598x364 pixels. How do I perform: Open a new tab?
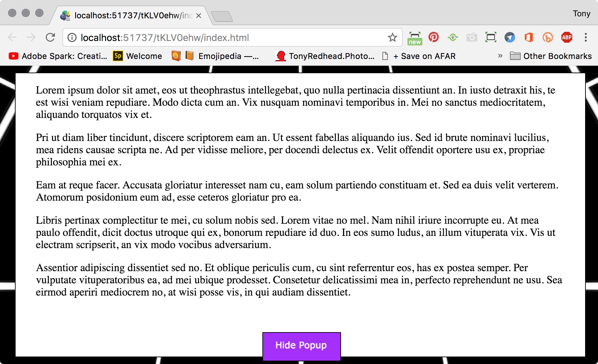point(222,16)
